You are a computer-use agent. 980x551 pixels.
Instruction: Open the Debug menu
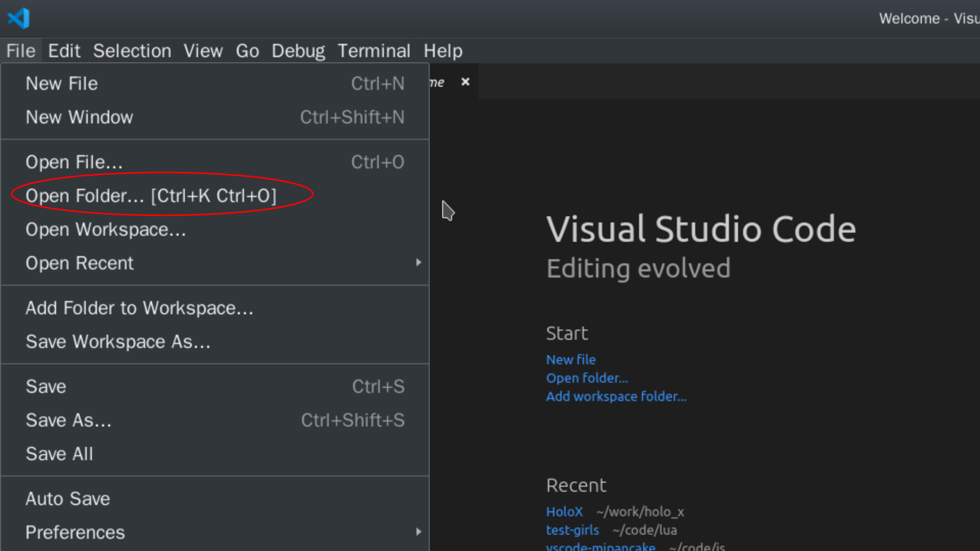(x=298, y=51)
